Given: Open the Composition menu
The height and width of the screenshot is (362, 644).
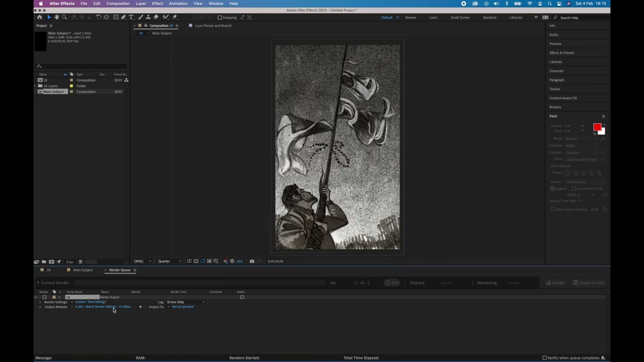Looking at the screenshot, I should [118, 4].
